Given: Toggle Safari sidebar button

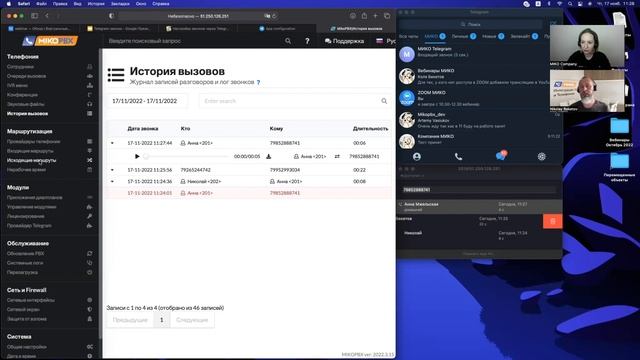Looking at the screenshot, I should (x=34, y=16).
